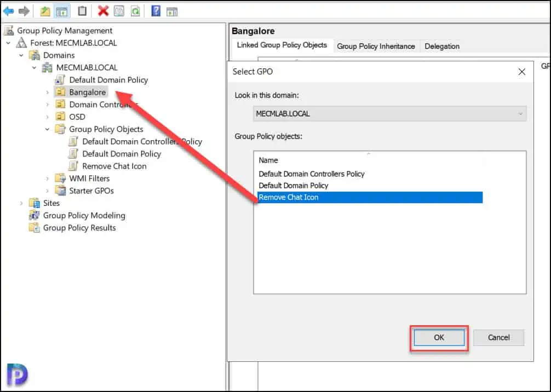The image size is (551, 392).
Task: Switch to Linked Group Policy Objects tab
Action: [x=282, y=45]
